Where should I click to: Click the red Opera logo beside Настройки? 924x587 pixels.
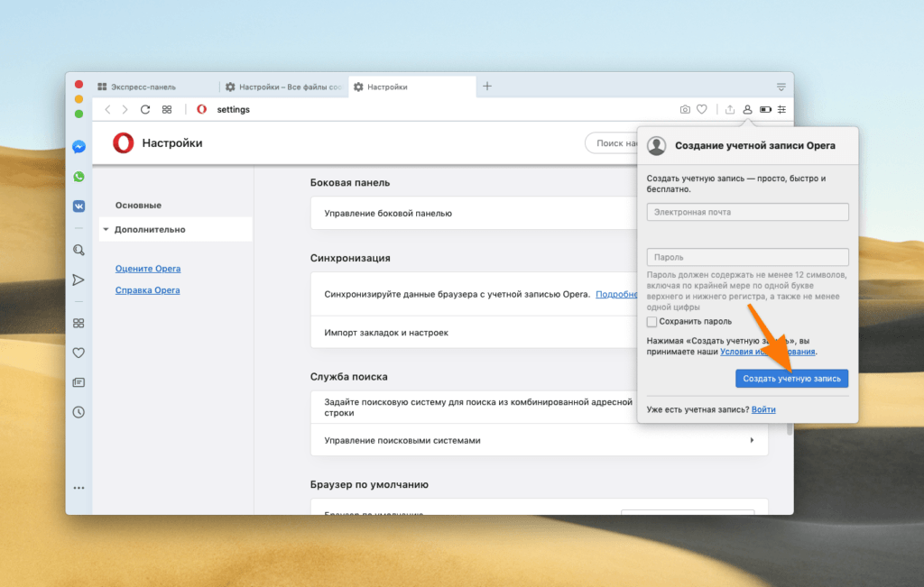123,143
